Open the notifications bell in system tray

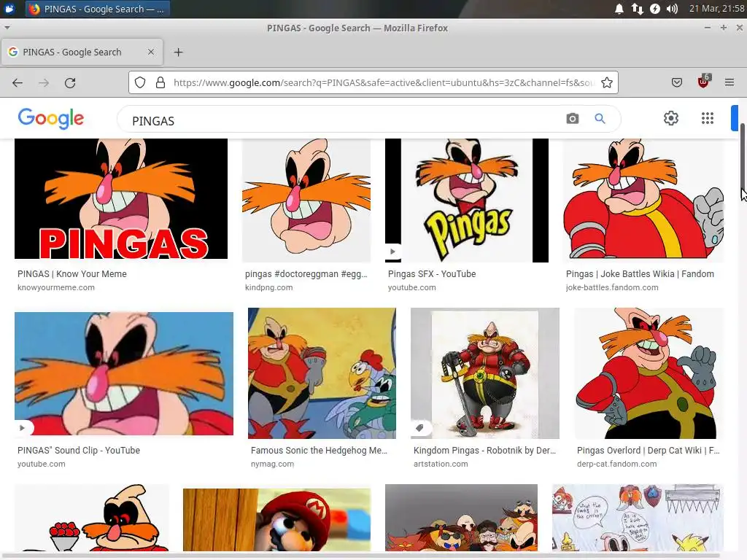619,9
